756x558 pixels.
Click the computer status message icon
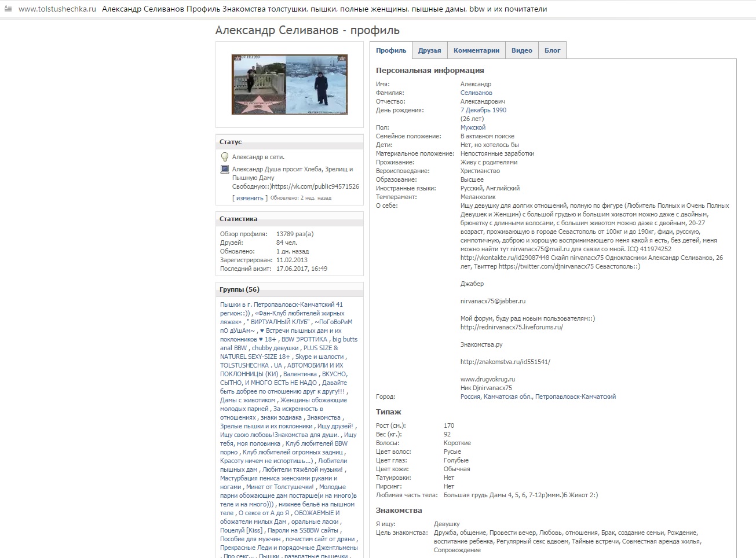[225, 170]
